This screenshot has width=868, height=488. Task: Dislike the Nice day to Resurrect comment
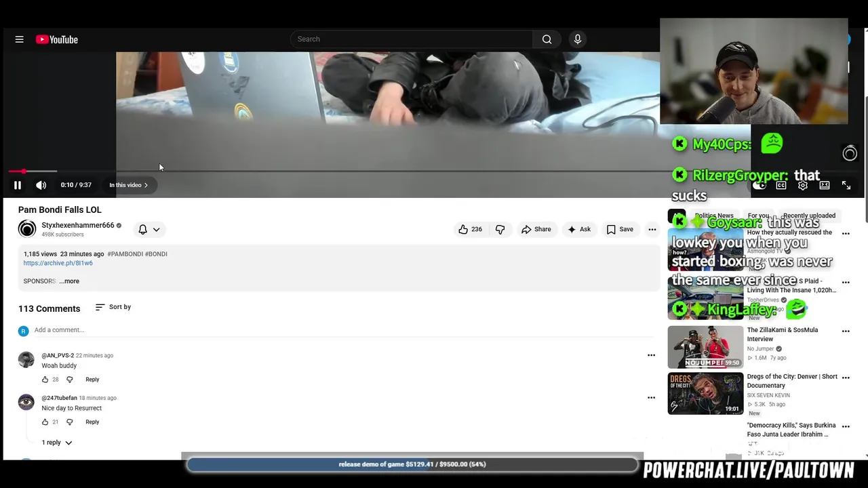pos(69,422)
